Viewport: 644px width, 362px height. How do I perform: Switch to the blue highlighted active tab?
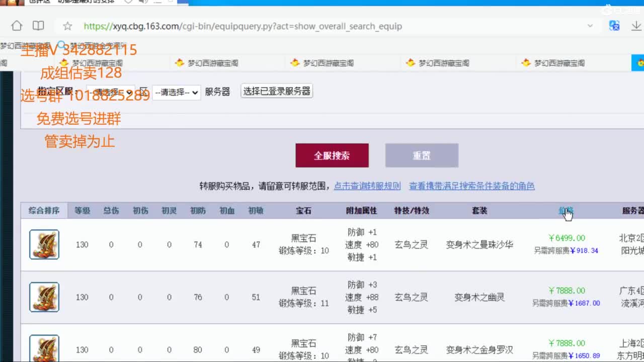click(637, 63)
